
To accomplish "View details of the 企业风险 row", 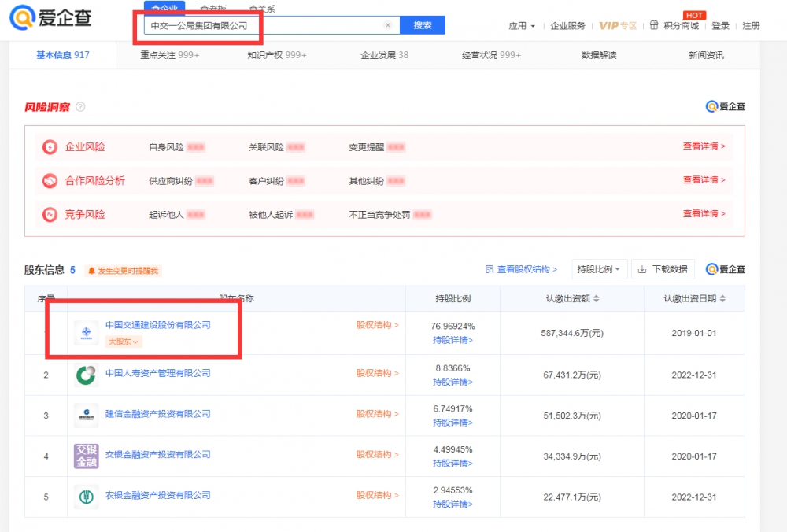I will tap(704, 146).
